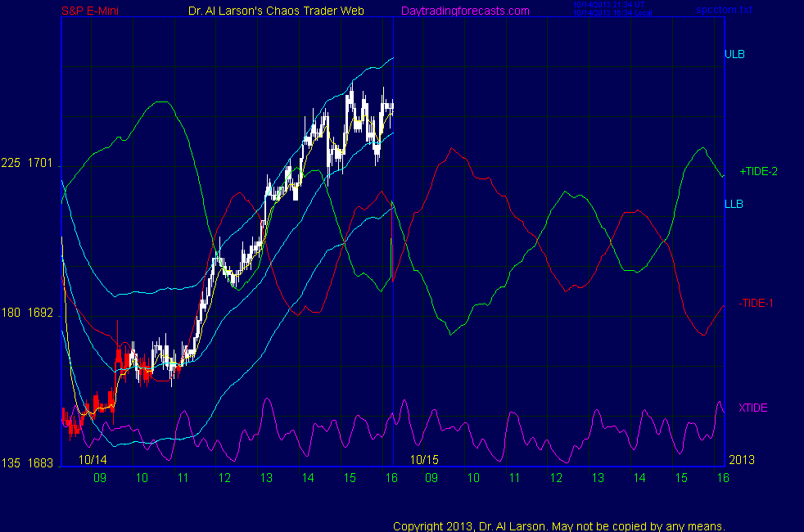Click the 13 hour label of 10/15 session
This screenshot has height=532, width=804.
(598, 478)
